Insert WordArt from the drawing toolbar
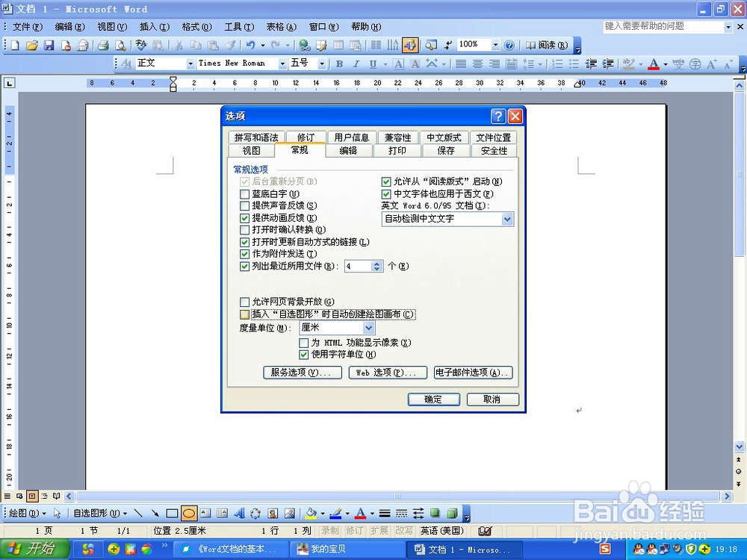 [x=240, y=514]
